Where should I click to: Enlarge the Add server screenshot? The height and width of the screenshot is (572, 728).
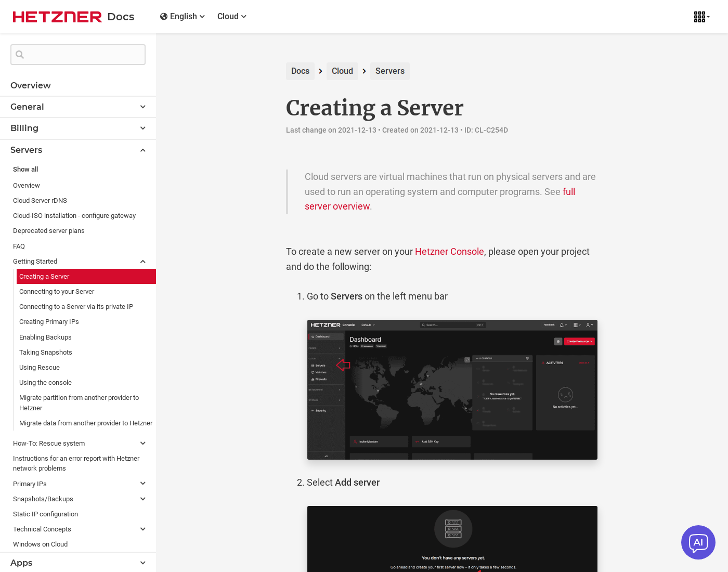coord(452,539)
